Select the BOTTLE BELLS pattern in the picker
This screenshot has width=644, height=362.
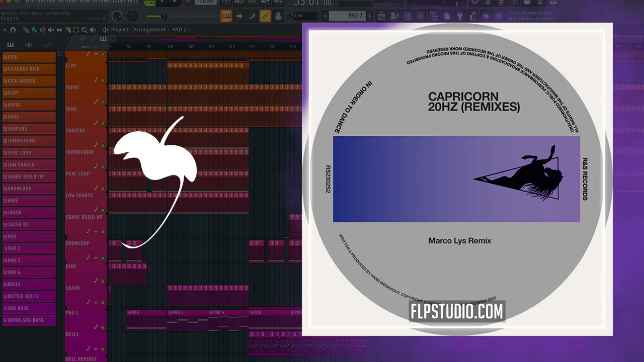click(29, 296)
